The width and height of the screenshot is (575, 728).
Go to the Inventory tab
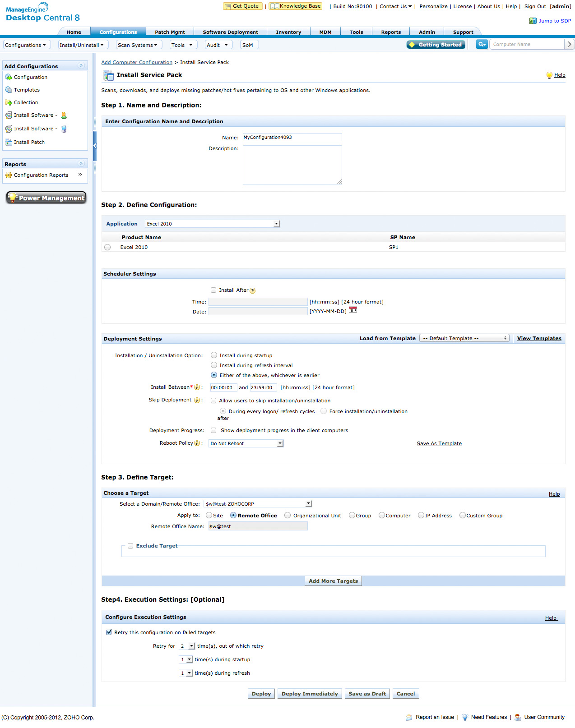tap(288, 32)
